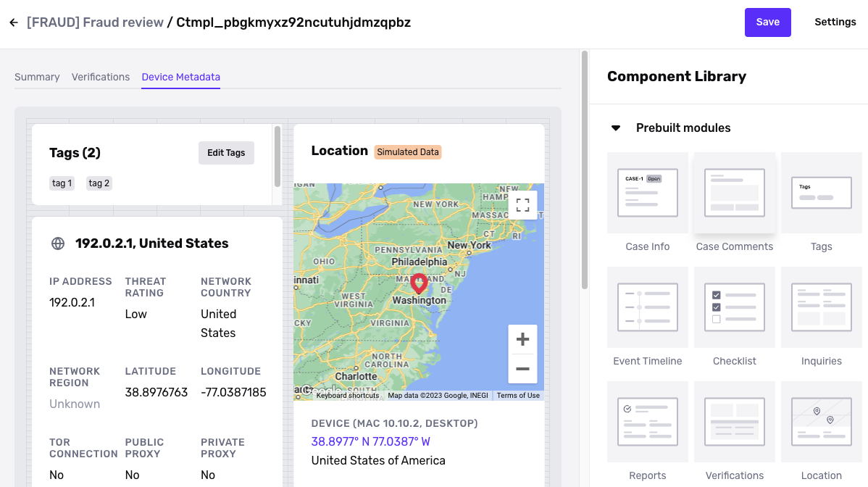
Task: Zoom out on the map
Action: click(x=522, y=369)
